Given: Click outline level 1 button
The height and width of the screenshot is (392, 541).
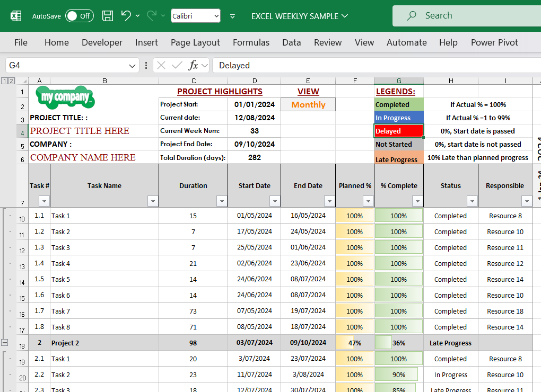Looking at the screenshot, I should (5, 81).
